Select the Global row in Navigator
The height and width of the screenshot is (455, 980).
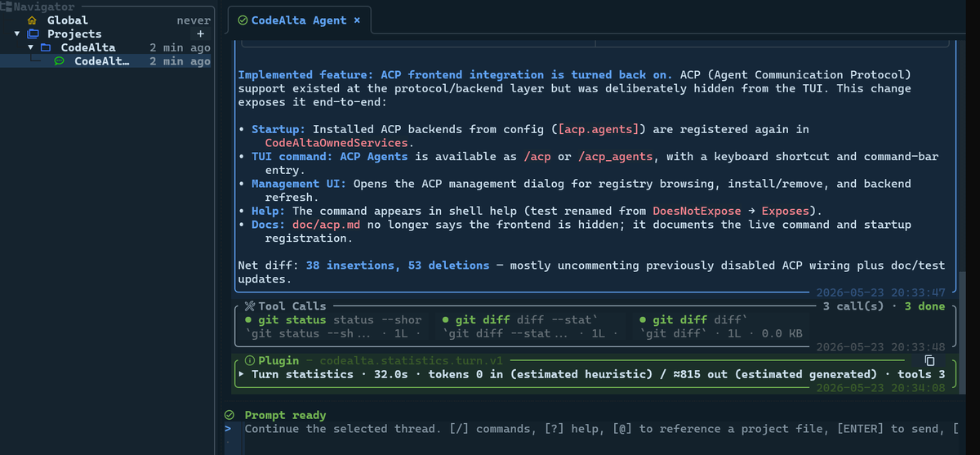tap(106, 20)
